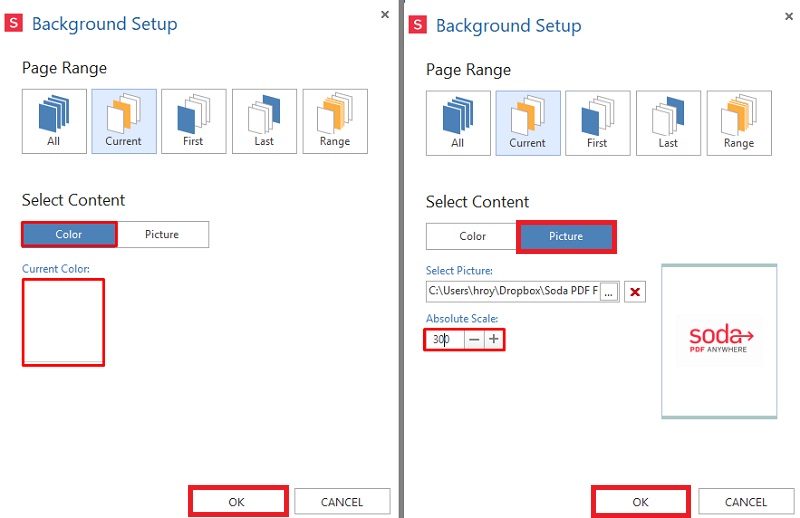800x518 pixels.
Task: Close the right Background Setup dialog
Action: point(789,16)
